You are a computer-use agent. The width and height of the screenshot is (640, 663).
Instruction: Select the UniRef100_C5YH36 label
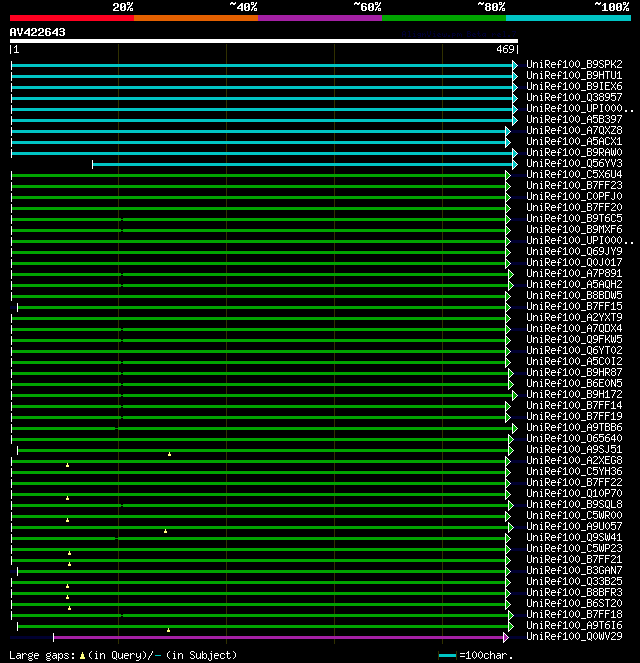click(574, 471)
